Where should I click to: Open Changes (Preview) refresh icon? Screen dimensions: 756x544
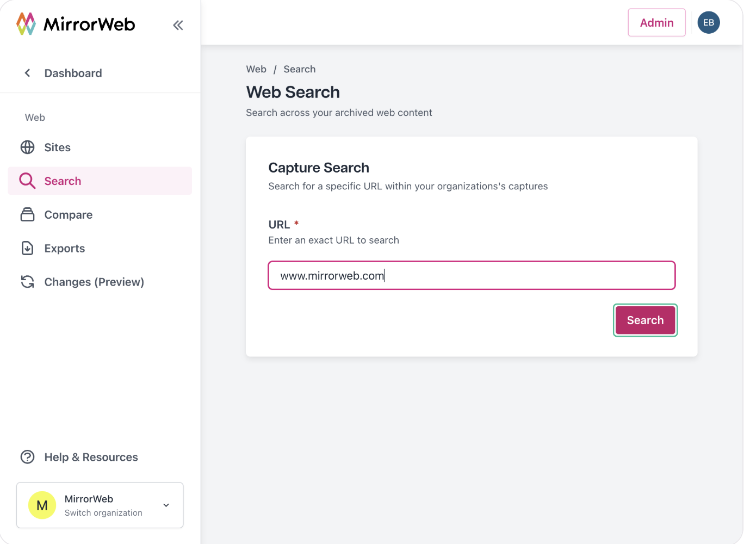pos(27,282)
